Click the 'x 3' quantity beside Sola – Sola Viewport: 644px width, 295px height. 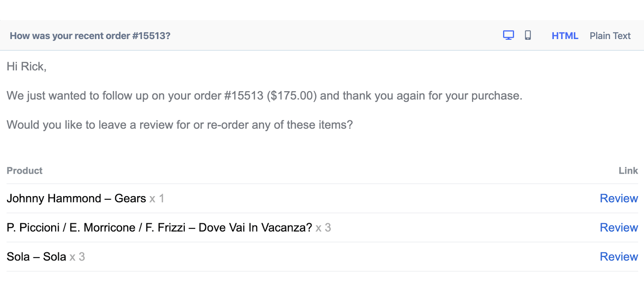[x=77, y=256]
